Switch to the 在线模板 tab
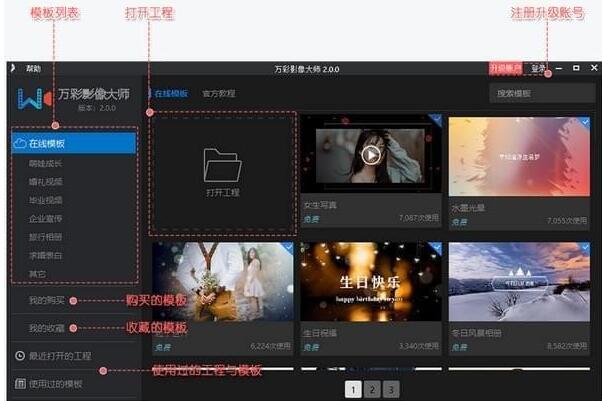 [x=171, y=93]
